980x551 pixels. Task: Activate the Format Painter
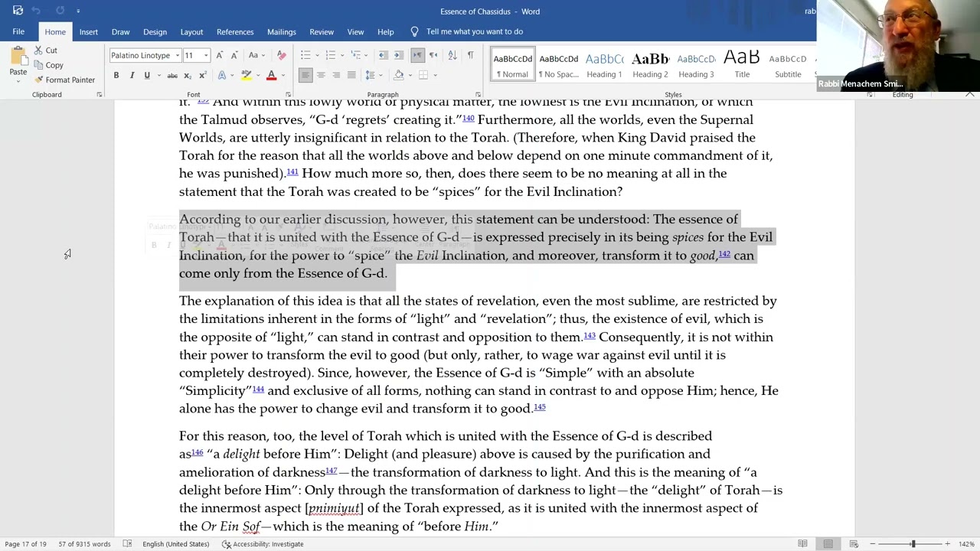coord(64,80)
